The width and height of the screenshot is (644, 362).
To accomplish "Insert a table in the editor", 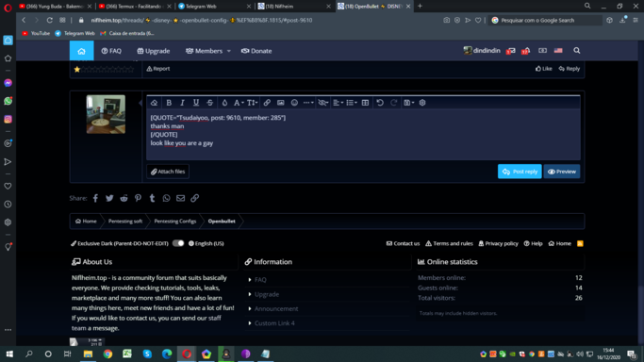I will [365, 103].
